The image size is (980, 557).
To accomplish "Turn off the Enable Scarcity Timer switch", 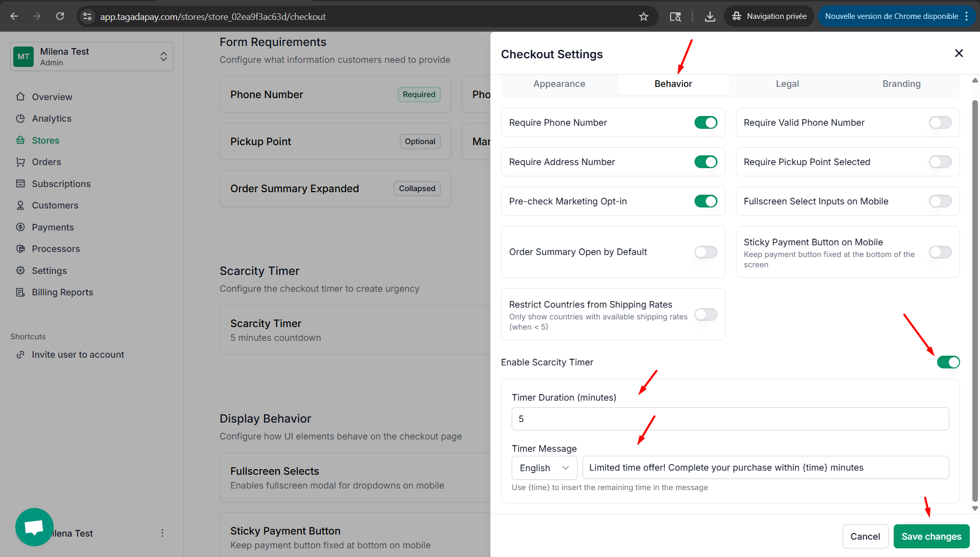I will click(948, 362).
